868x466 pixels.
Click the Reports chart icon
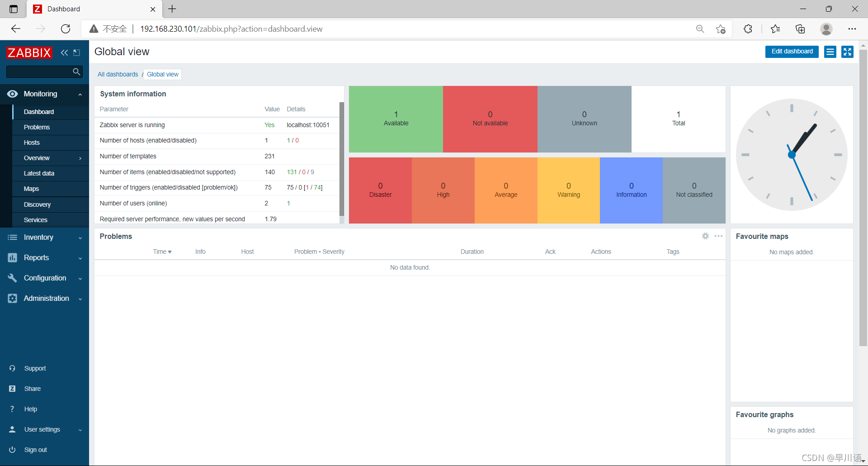(x=13, y=257)
